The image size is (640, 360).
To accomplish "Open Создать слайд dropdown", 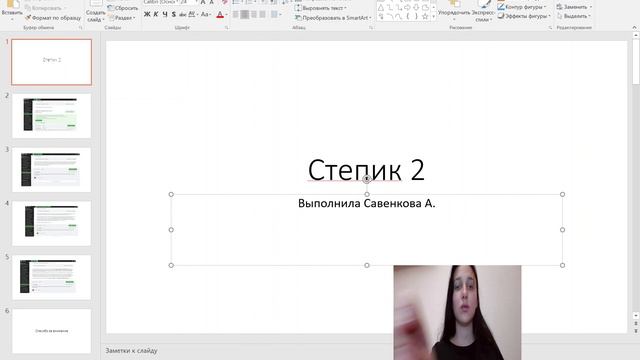I will pos(96,16).
